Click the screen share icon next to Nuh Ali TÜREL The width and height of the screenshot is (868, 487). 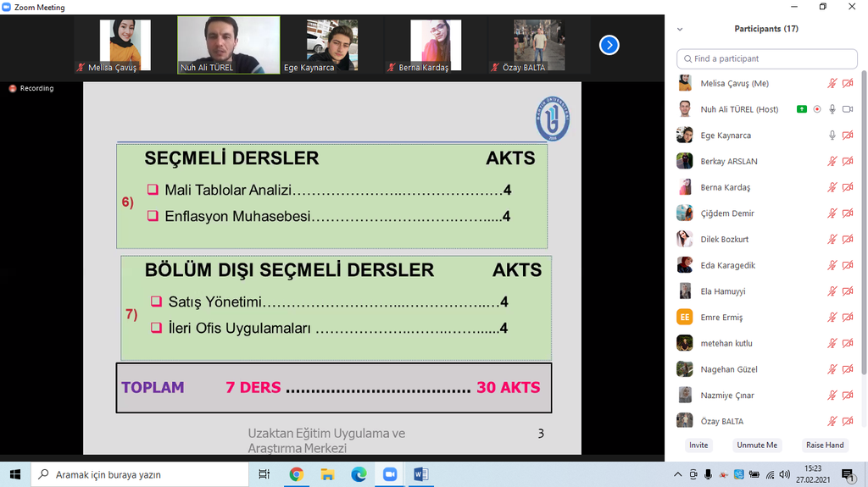(x=801, y=109)
